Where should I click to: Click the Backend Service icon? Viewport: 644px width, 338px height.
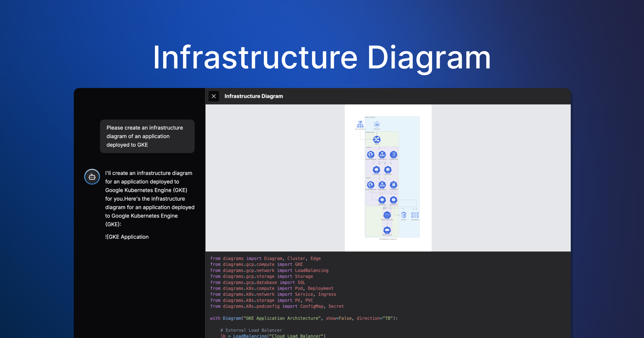click(382, 185)
